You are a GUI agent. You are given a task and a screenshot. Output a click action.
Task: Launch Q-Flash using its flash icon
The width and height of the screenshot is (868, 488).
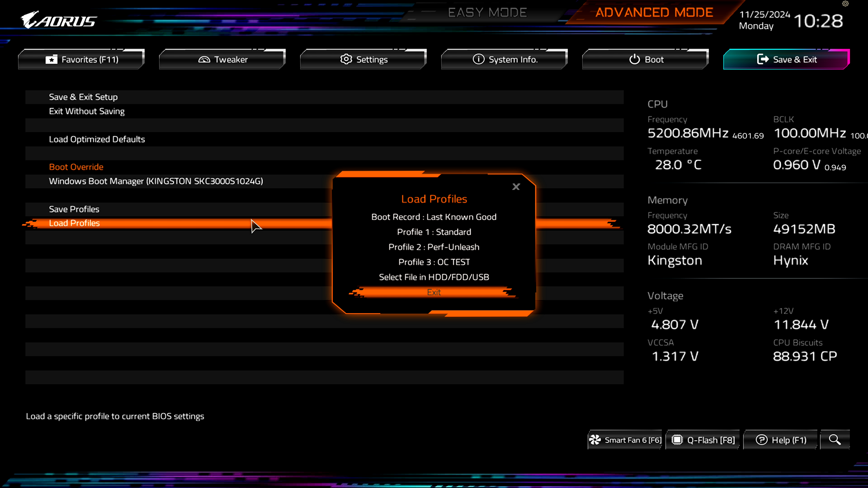(x=677, y=440)
